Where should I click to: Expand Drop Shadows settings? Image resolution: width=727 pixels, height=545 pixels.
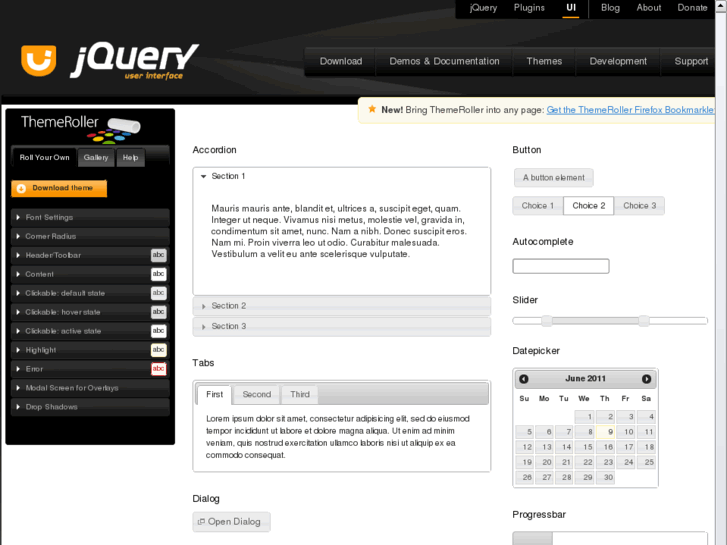[x=90, y=407]
